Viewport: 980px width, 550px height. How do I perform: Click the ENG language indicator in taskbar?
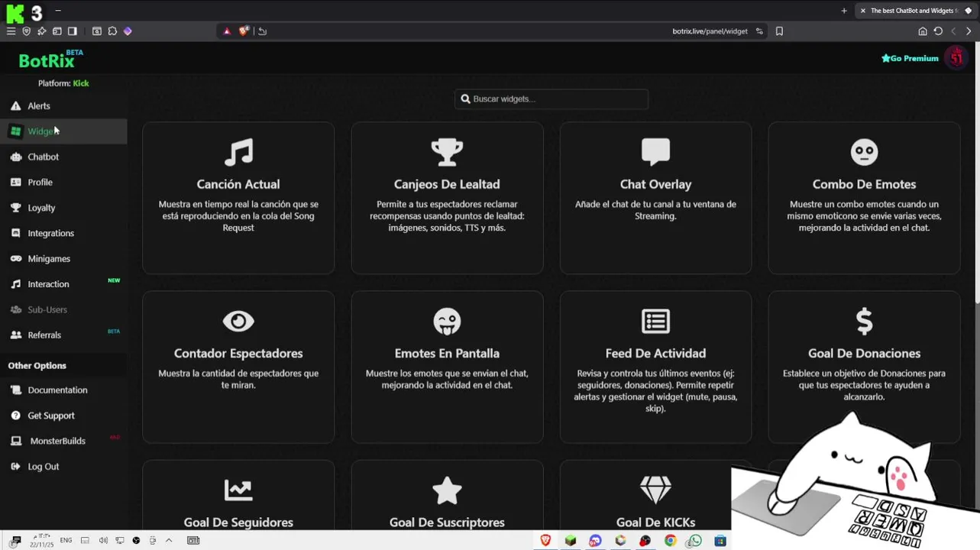66,540
